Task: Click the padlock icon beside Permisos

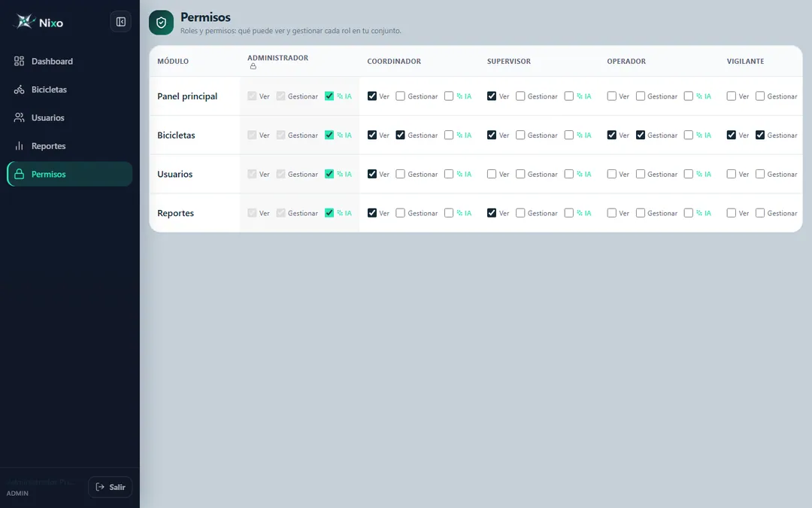Action: (x=19, y=174)
